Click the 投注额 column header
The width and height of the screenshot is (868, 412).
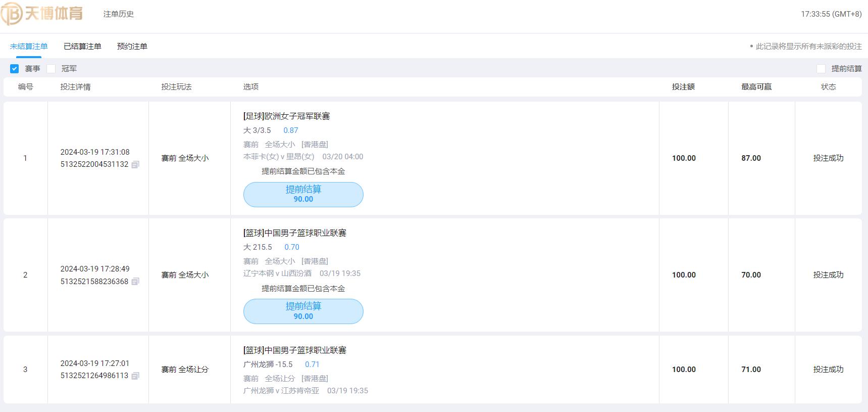pos(683,87)
